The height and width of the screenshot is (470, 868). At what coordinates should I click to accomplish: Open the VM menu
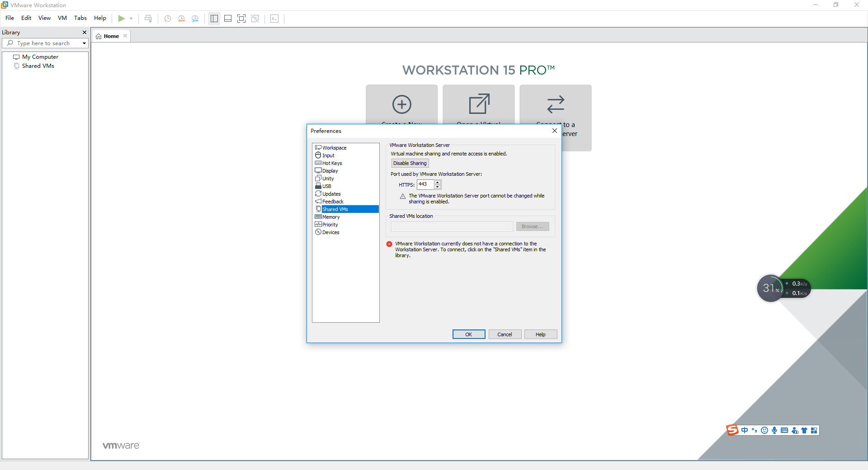62,18
